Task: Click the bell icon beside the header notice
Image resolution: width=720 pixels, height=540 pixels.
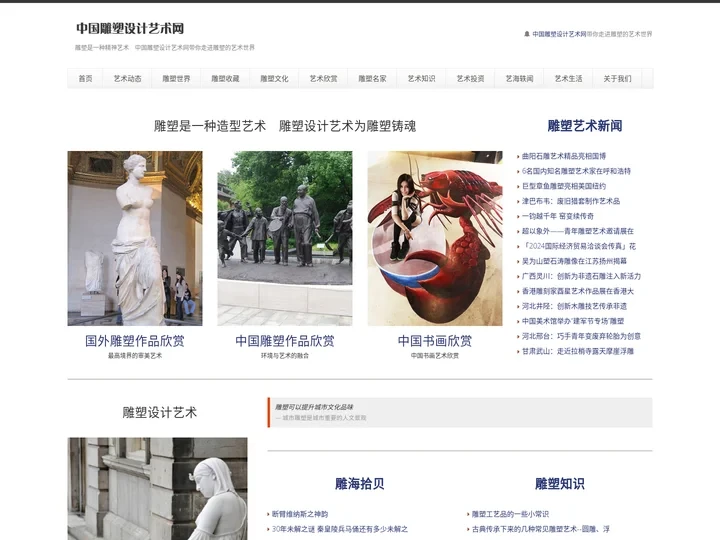Action: pyautogui.click(x=527, y=34)
